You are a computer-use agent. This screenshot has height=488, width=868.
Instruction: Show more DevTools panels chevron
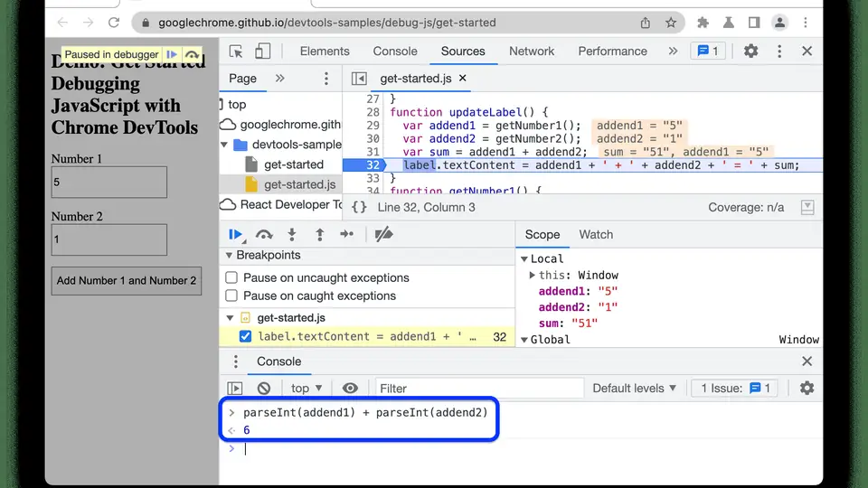673,52
